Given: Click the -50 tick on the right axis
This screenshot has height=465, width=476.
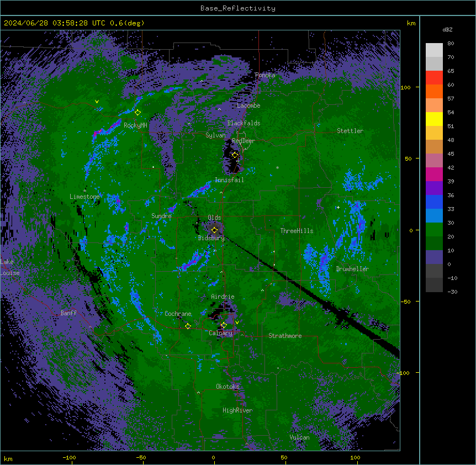Looking at the screenshot, I should [x=405, y=302].
